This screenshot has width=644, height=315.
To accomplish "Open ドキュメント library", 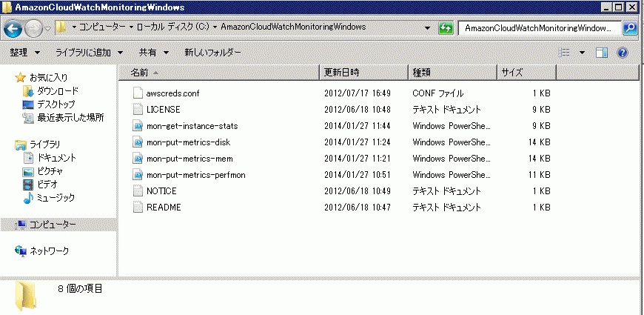I will click(x=56, y=157).
